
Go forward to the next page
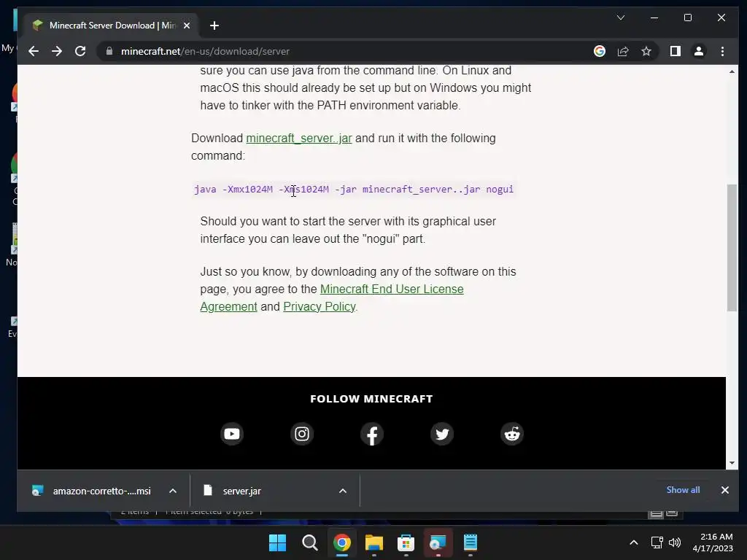tap(57, 52)
